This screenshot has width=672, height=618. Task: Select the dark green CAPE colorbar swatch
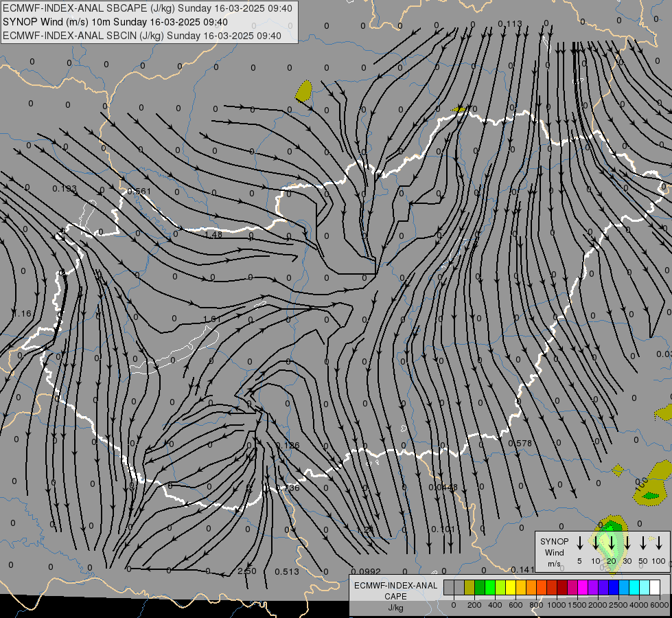click(480, 587)
